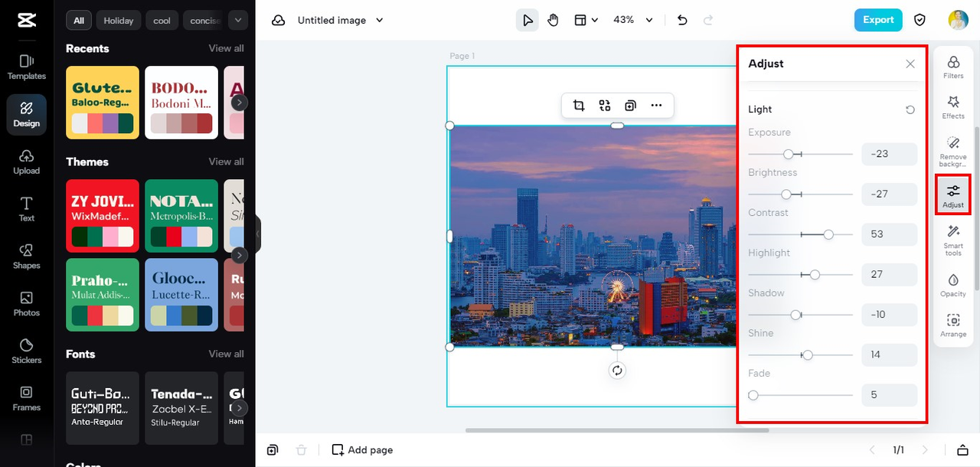Open the Templates sidebar panel
Screen dimensions: 980x467
pyautogui.click(x=27, y=67)
